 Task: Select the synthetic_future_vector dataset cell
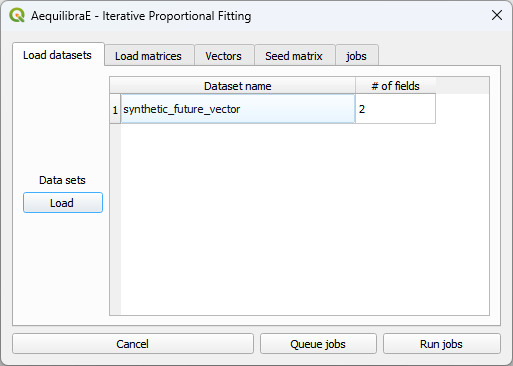pyautogui.click(x=238, y=109)
